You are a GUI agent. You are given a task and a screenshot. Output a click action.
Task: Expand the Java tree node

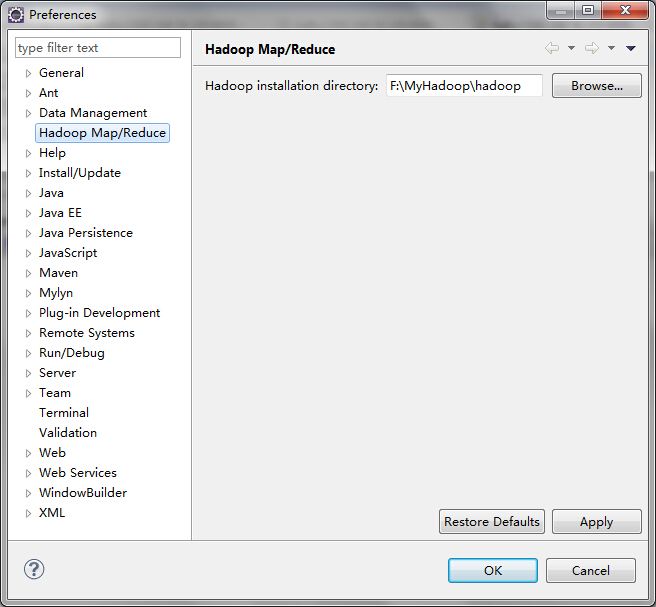28,193
